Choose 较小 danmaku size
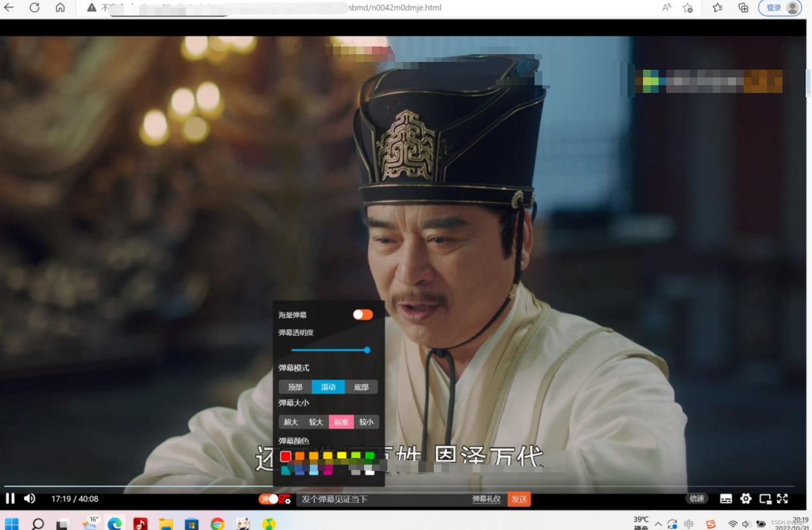This screenshot has height=530, width=812. (x=367, y=422)
